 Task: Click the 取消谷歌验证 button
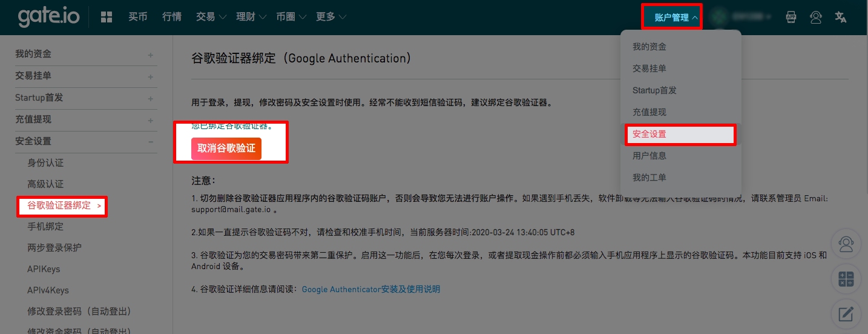coord(226,149)
